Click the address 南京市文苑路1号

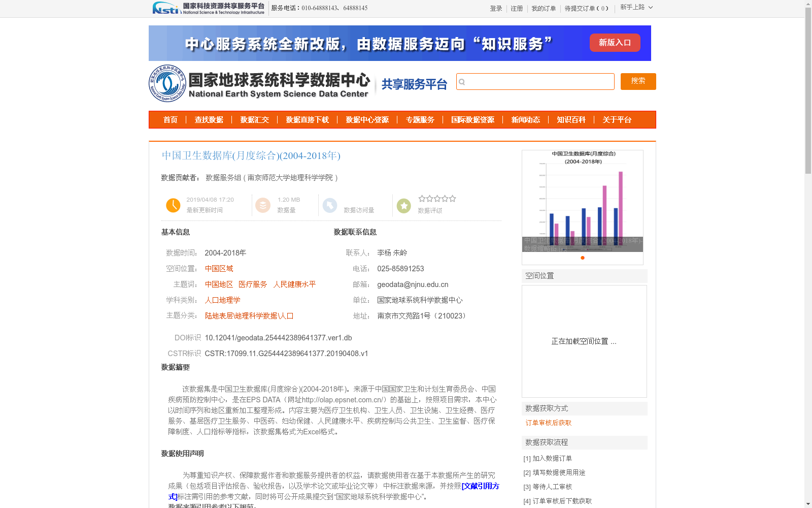click(422, 316)
